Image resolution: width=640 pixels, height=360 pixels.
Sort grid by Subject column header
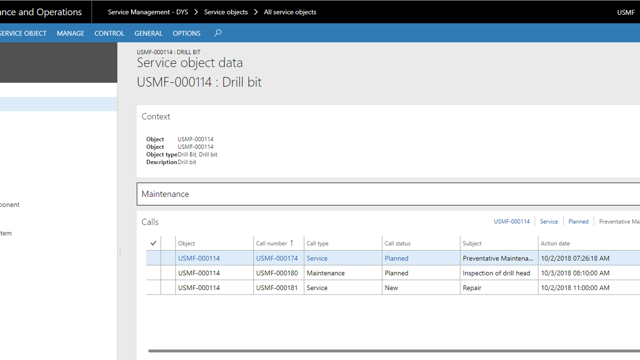(x=472, y=243)
